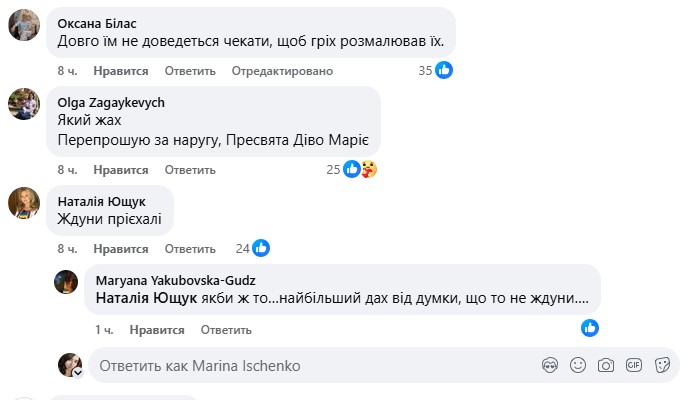Click the like reaction on Maryana's reply
The width and height of the screenshot is (696, 400).
pos(590,328)
